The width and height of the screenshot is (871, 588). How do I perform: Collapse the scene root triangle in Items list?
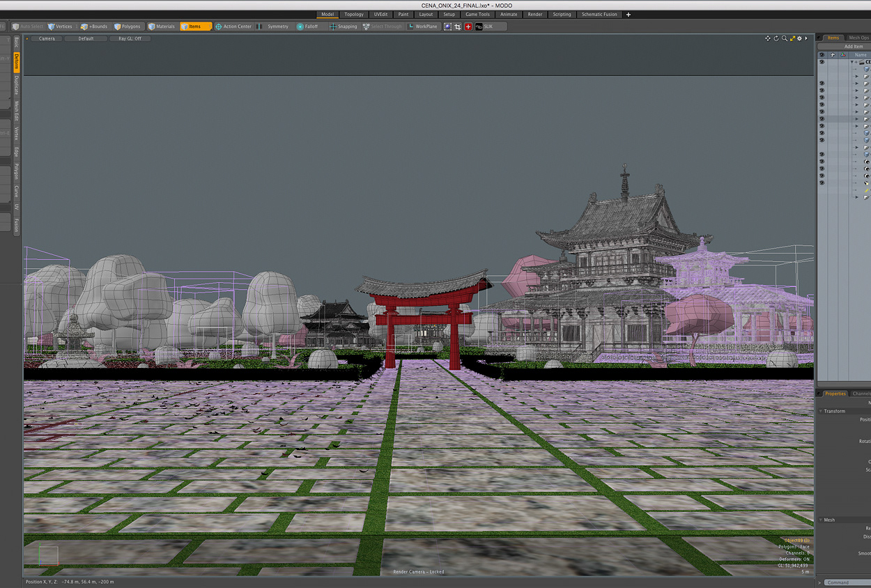(x=851, y=62)
